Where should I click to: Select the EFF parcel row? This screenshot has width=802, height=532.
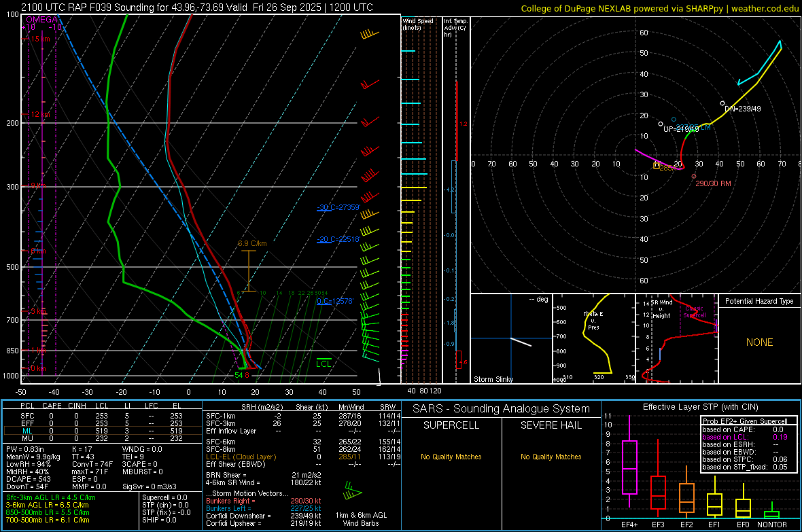102,423
